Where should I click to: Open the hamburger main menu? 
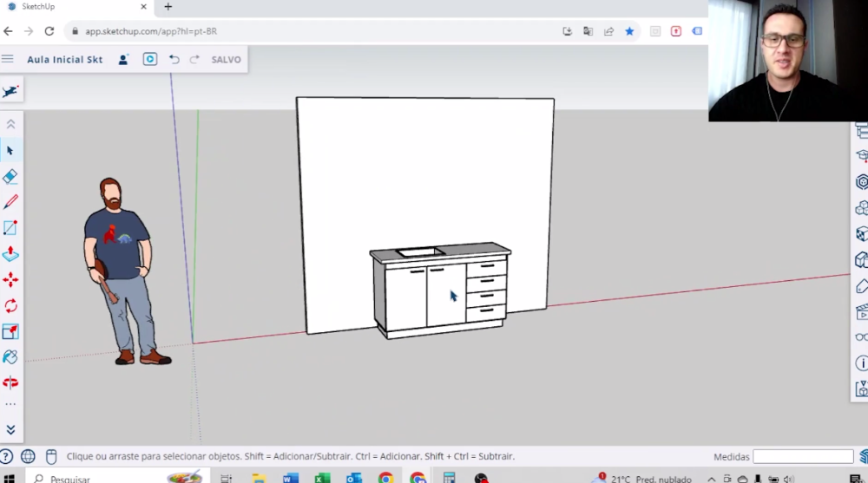coord(7,59)
